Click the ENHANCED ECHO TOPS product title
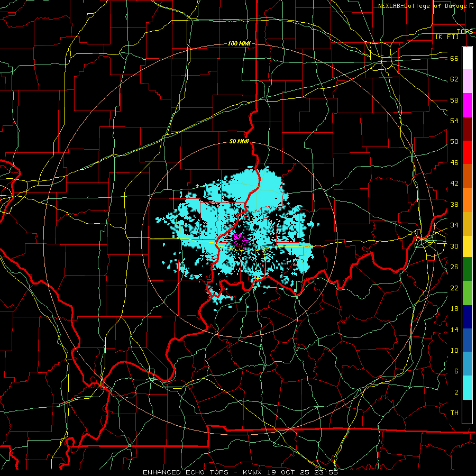476x476 pixels. coord(186,472)
